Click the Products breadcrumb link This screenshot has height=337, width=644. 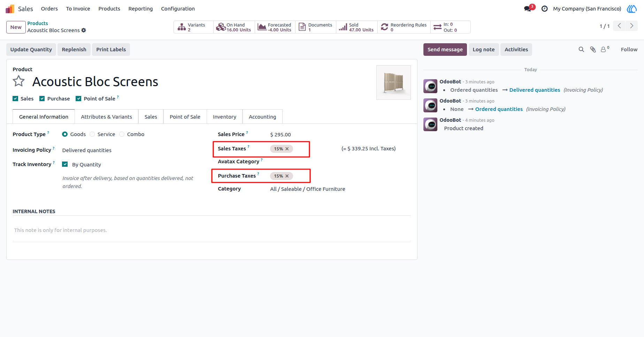[38, 23]
